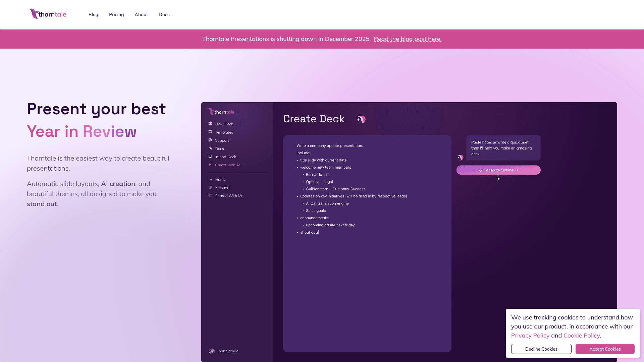Click the assistant avatar beside the chat bubble

click(x=460, y=157)
